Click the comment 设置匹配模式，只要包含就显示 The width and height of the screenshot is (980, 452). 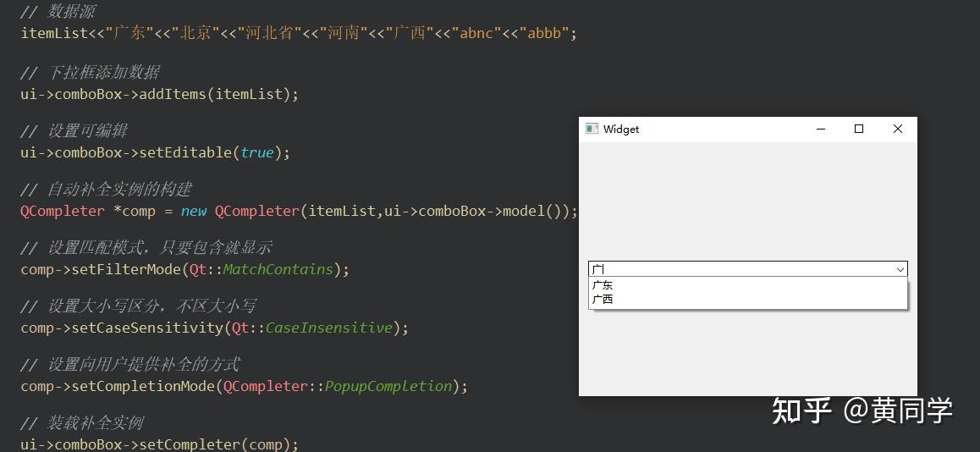(146, 247)
